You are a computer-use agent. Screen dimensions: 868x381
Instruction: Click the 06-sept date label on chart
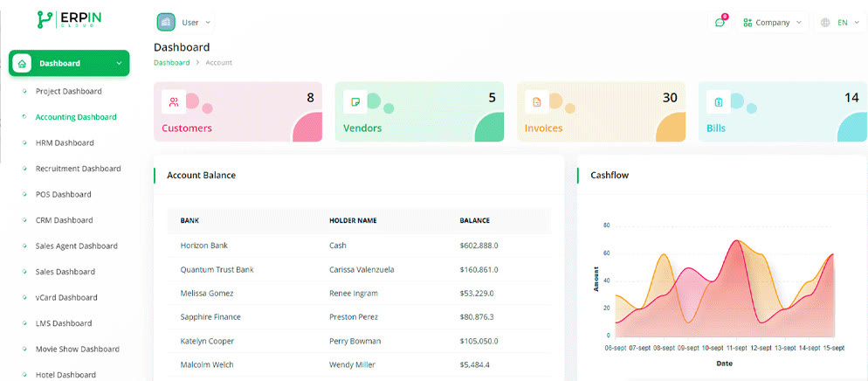point(616,349)
